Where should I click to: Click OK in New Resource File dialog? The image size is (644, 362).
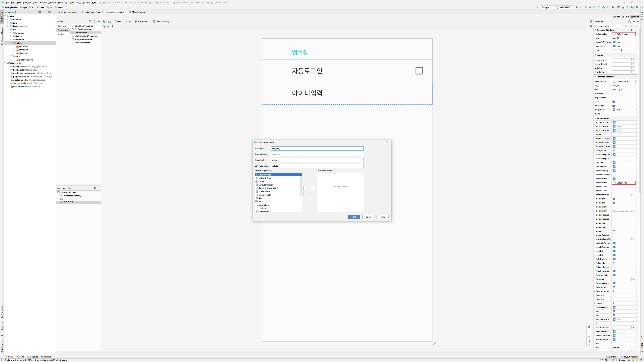(x=354, y=217)
